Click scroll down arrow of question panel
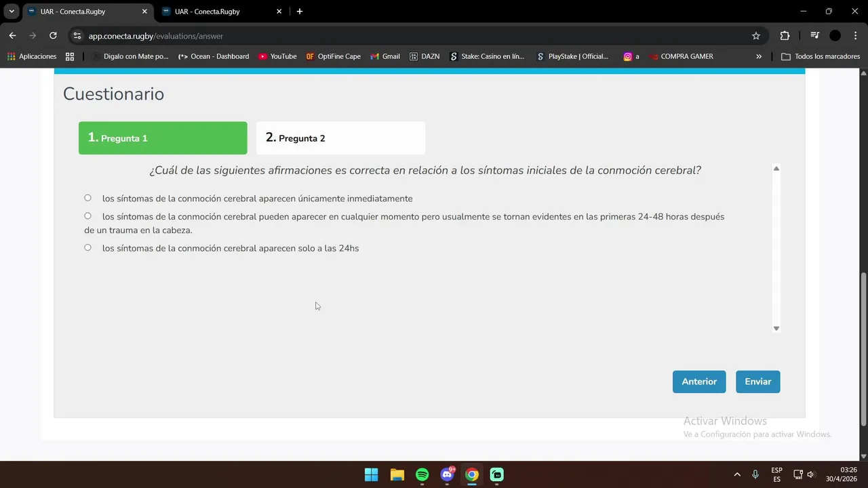The height and width of the screenshot is (488, 868). point(776,328)
